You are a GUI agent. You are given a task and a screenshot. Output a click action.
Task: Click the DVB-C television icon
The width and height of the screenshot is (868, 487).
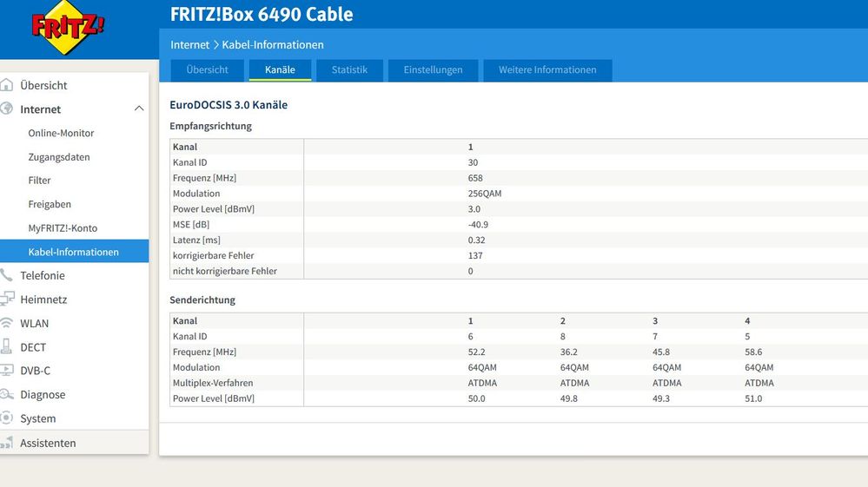[x=7, y=371]
